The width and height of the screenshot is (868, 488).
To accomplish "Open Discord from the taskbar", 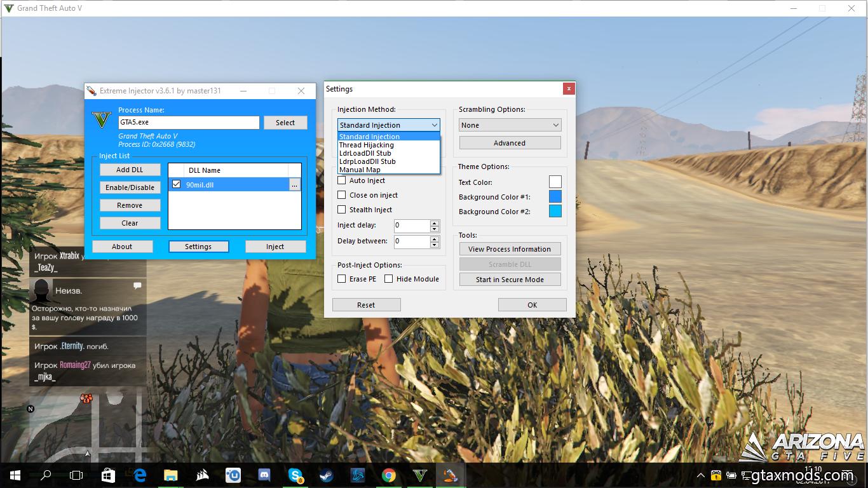I will (x=264, y=475).
